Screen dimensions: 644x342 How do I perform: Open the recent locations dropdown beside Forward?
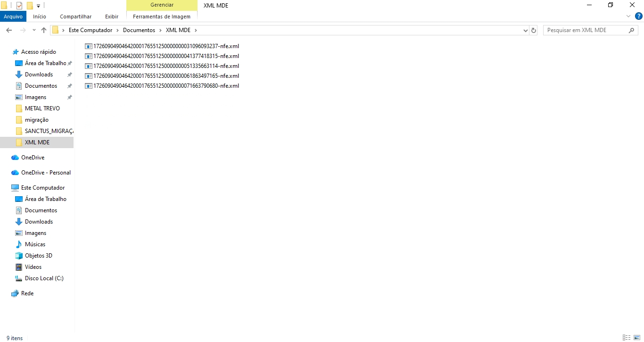[x=34, y=30]
